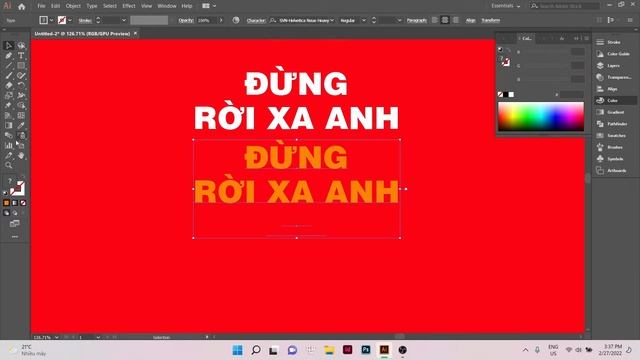
Task: Choose white swatch in Color panel
Action: coord(511,95)
